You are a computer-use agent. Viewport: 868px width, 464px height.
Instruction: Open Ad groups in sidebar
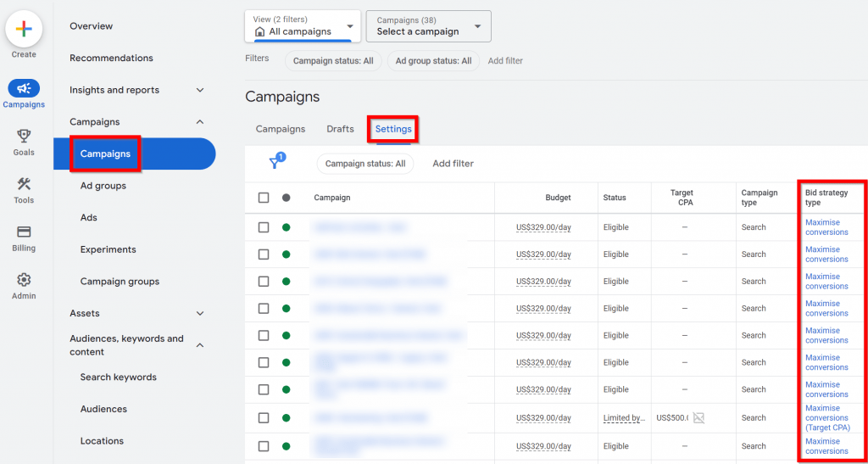[x=103, y=186]
